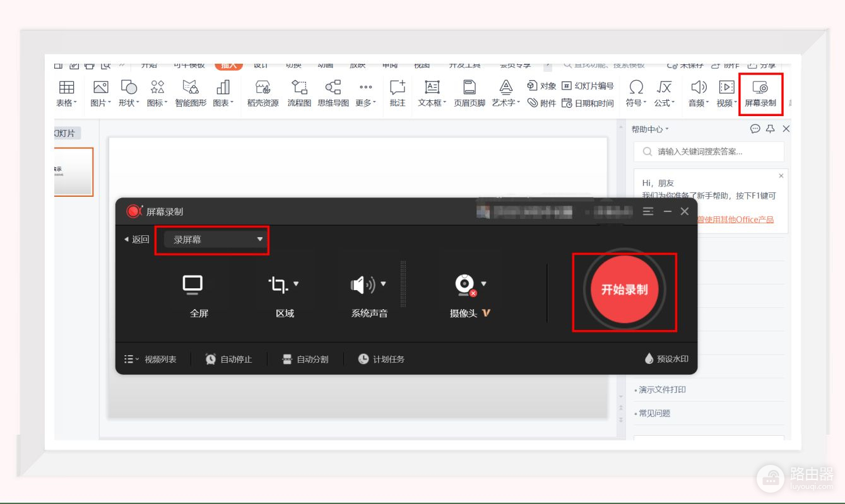The height and width of the screenshot is (504, 845).
Task: Open 稻壳资源 resource library
Action: pyautogui.click(x=263, y=95)
